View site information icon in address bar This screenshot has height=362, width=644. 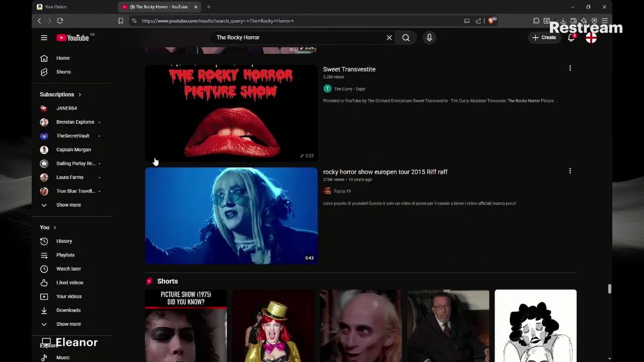click(134, 21)
